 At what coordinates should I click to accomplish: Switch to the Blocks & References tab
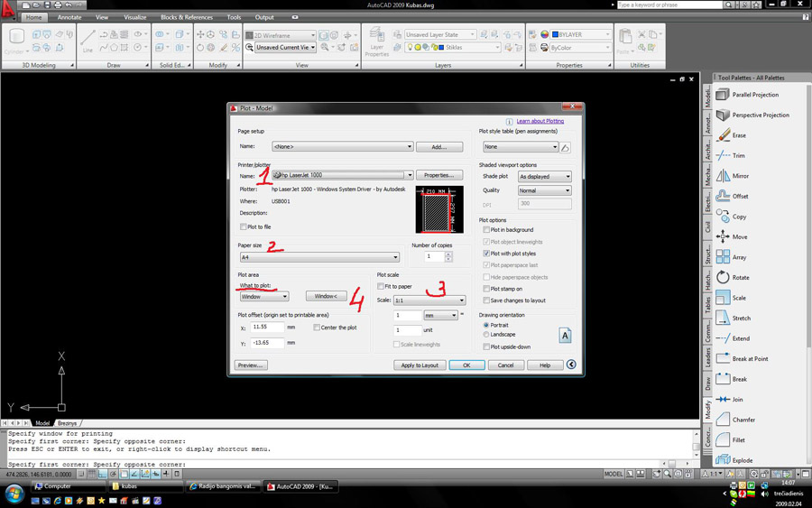[187, 17]
